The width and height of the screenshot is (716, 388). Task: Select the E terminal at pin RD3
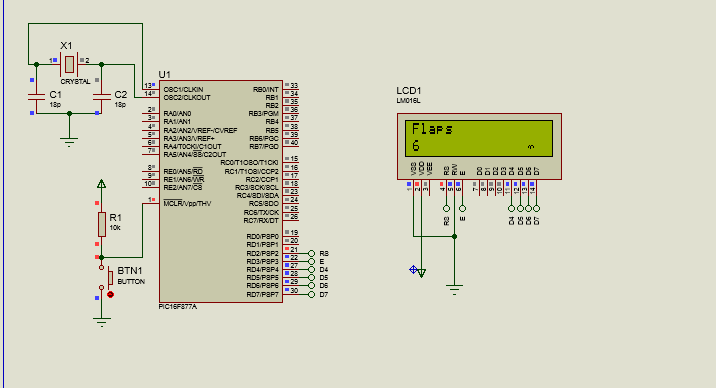(x=311, y=262)
